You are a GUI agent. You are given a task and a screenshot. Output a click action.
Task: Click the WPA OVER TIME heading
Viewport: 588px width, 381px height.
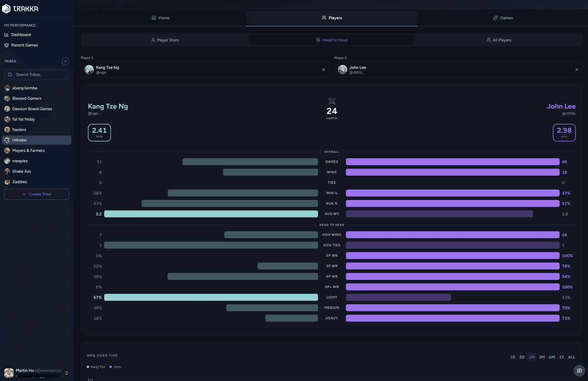(102, 356)
